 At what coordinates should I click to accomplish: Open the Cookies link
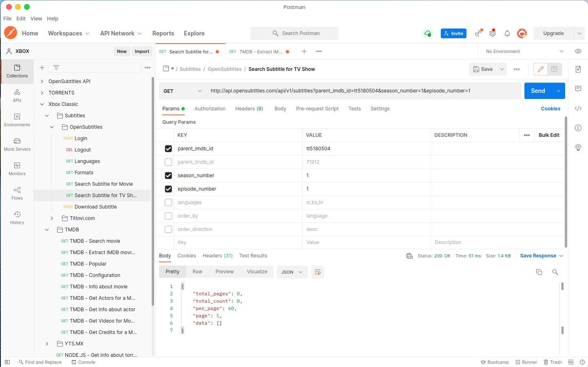click(x=550, y=109)
